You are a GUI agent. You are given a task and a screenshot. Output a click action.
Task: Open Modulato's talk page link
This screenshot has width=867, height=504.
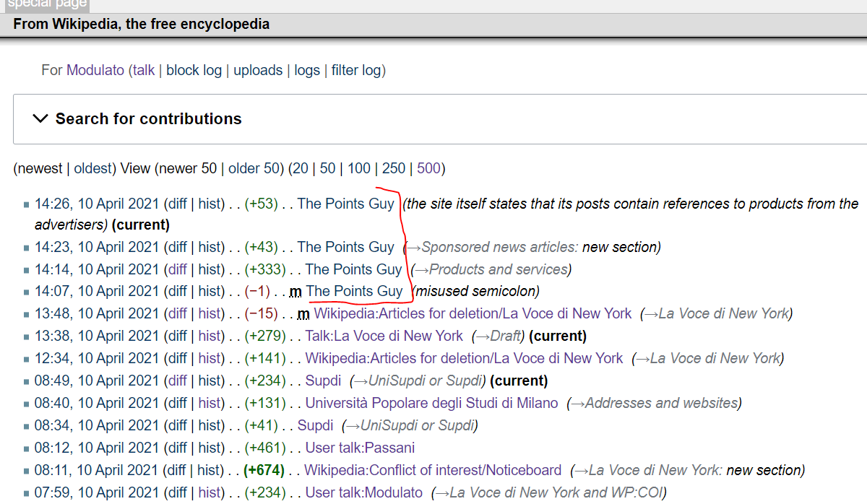[x=144, y=70]
